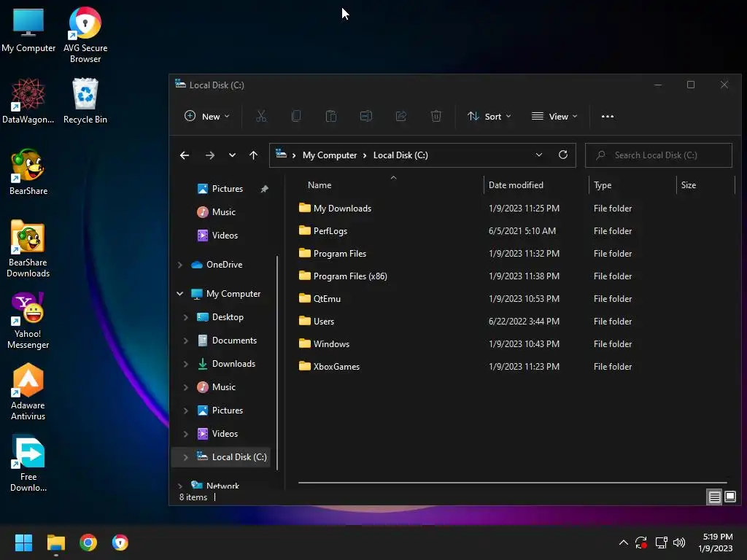Screen dimensions: 747x560
Task: Switch to large thumbnails view icon
Action: pos(729,497)
